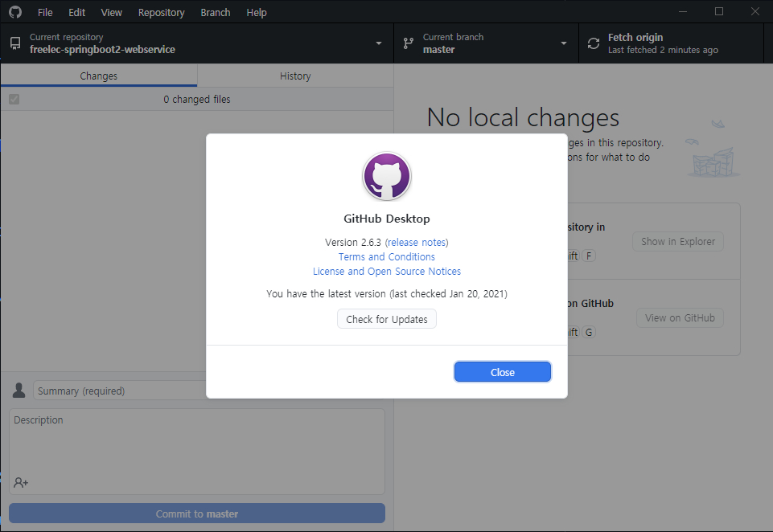Expand the Current branch dropdown arrow
Screen dimensions: 773x532
[x=564, y=43]
